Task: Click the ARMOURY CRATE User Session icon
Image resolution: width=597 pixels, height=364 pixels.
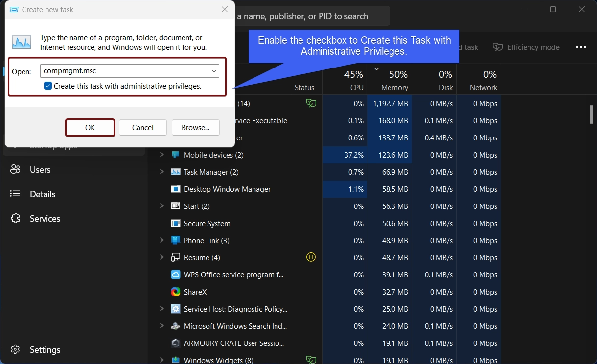Action: pos(176,343)
